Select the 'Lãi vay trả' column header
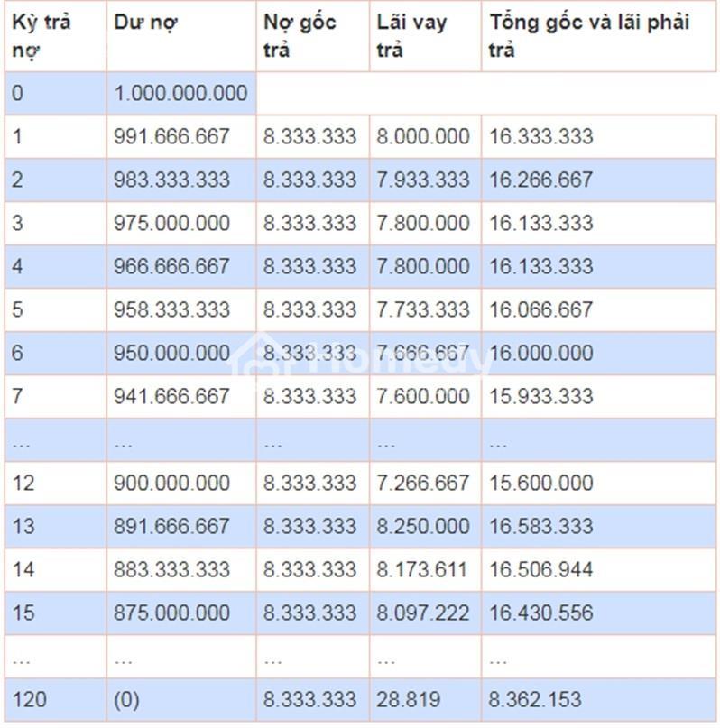This screenshot has width=720, height=728. pos(425,36)
